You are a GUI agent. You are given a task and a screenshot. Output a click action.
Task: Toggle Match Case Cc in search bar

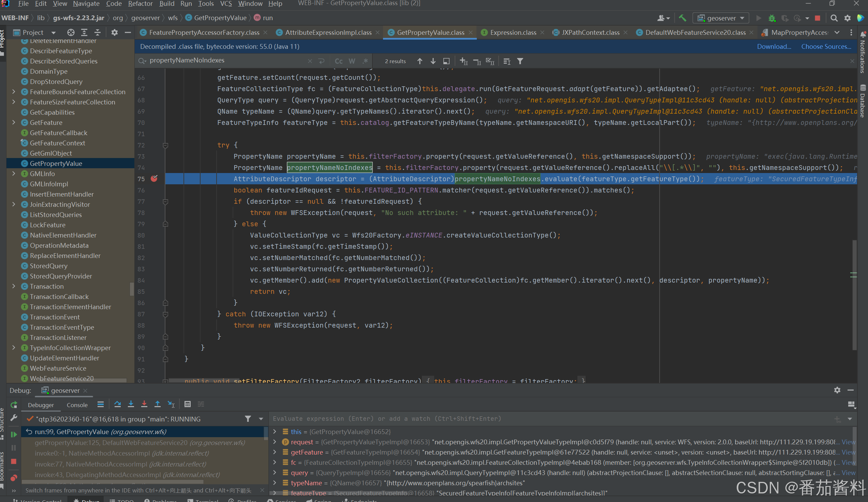coord(339,61)
